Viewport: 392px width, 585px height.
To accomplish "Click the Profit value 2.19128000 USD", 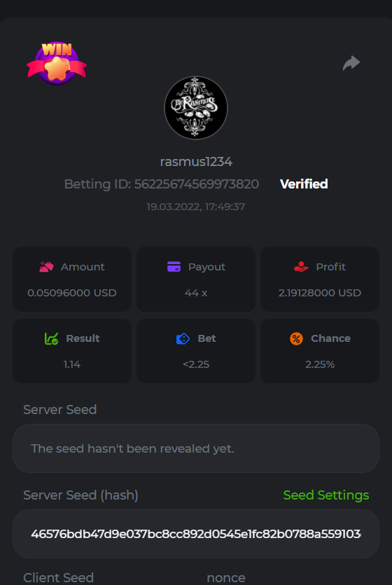I will (320, 293).
